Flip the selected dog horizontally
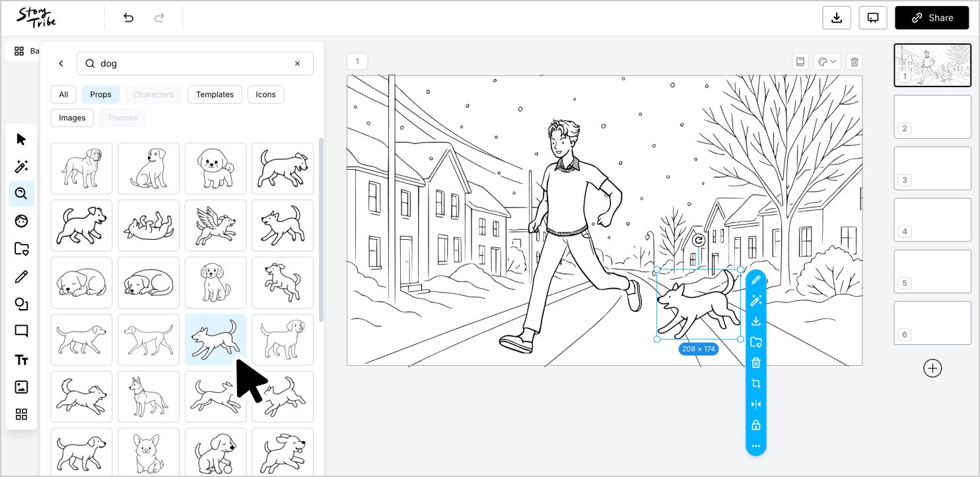The width and height of the screenshot is (980, 477). click(755, 404)
